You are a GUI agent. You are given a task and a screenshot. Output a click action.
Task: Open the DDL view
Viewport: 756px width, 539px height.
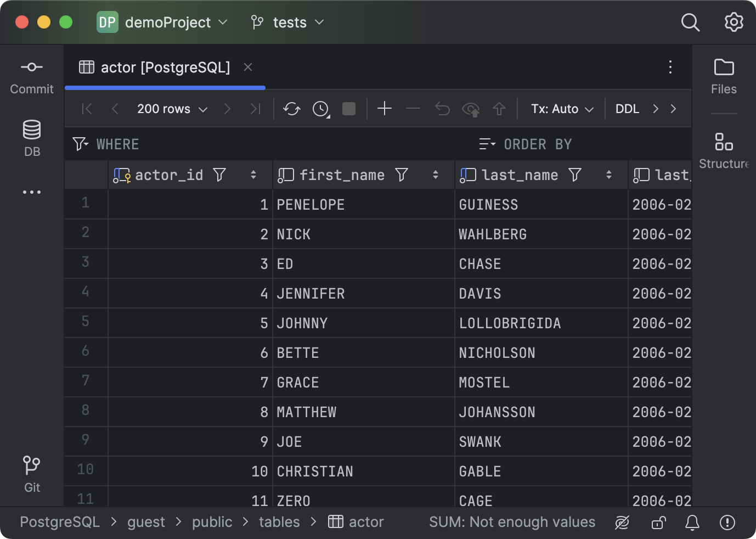point(627,109)
